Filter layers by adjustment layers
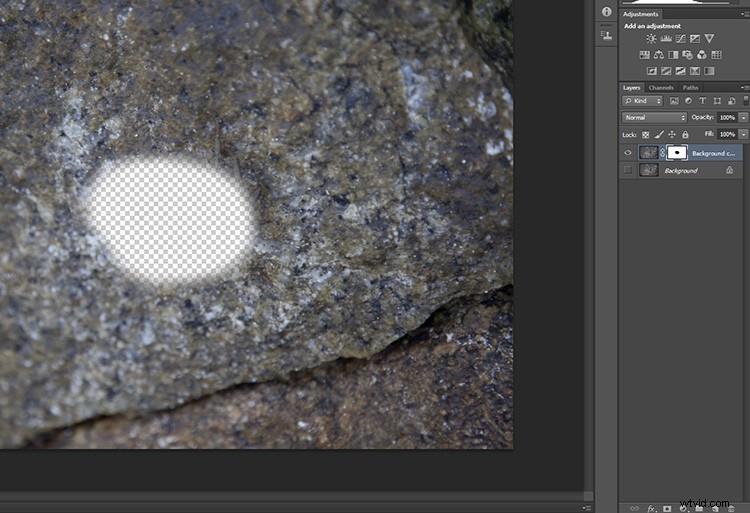The image size is (750, 513). (688, 101)
